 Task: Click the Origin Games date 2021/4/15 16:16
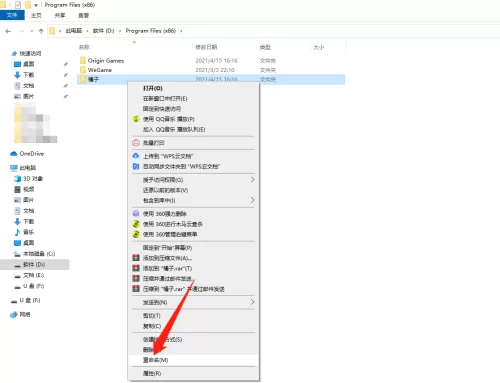click(x=216, y=60)
